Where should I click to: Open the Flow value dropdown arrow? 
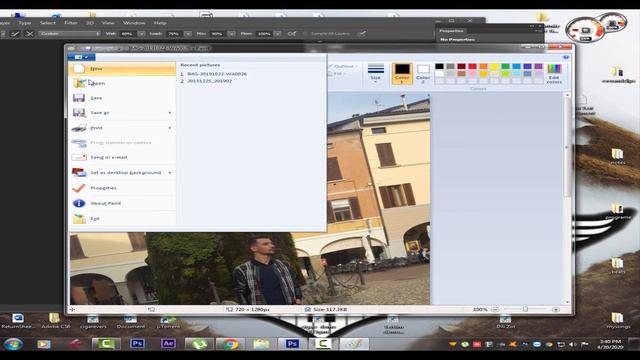[278, 34]
